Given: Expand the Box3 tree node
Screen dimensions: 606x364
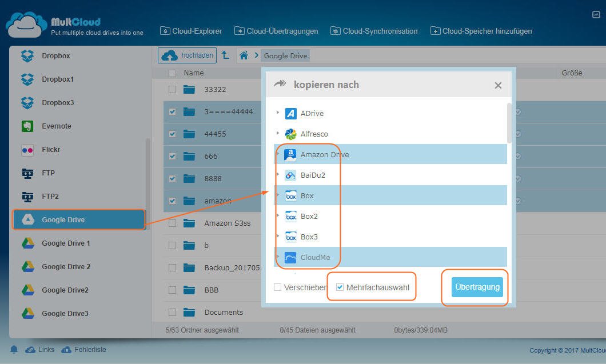Looking at the screenshot, I should [x=277, y=236].
